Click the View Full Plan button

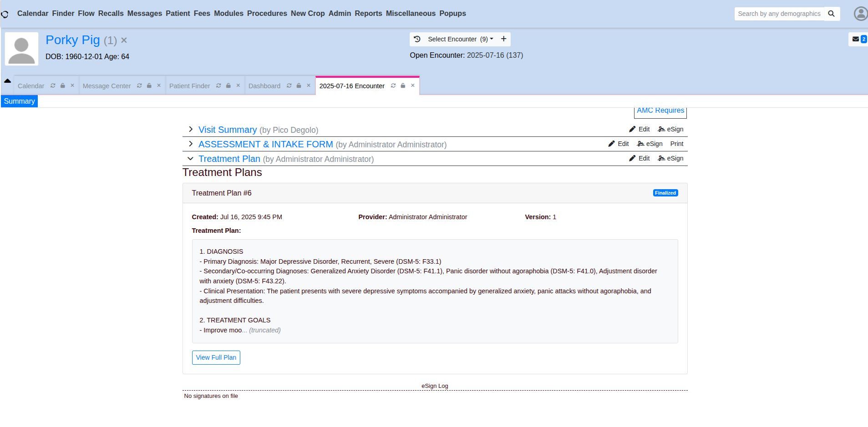(216, 357)
